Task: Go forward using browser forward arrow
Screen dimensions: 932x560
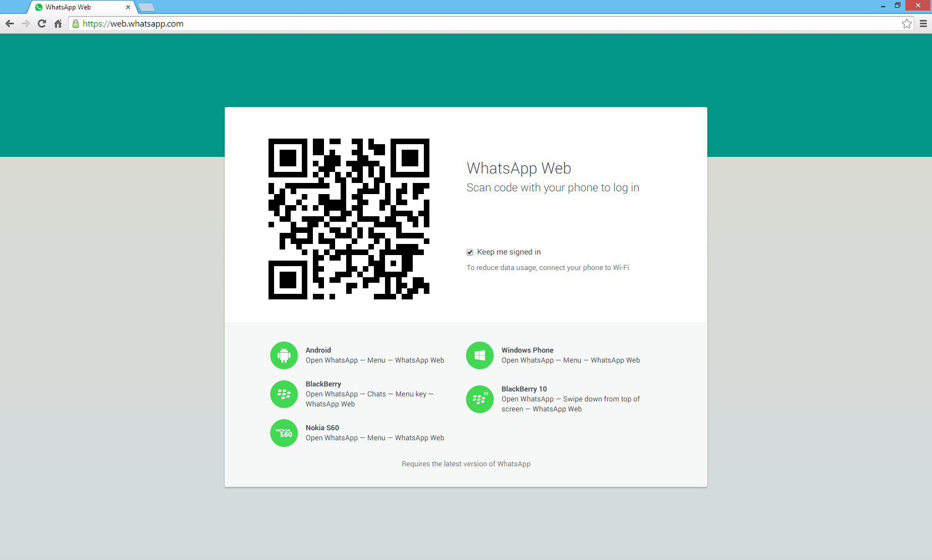Action: pos(26,23)
